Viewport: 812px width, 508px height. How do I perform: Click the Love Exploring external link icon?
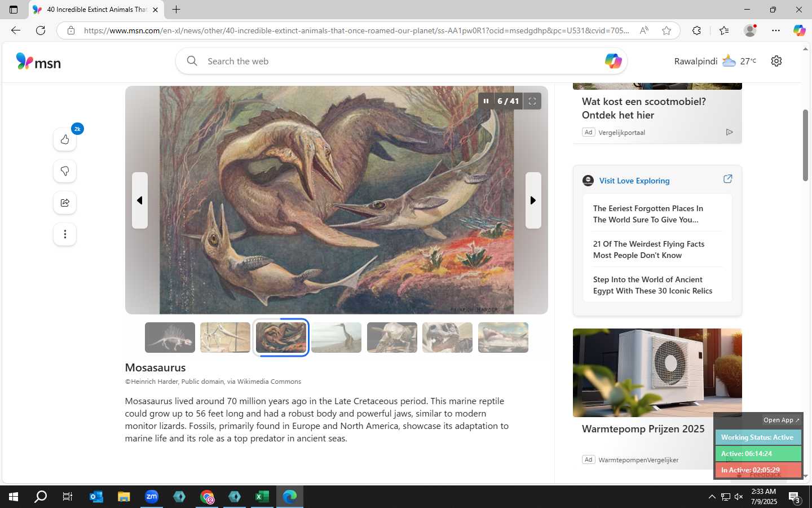point(727,179)
